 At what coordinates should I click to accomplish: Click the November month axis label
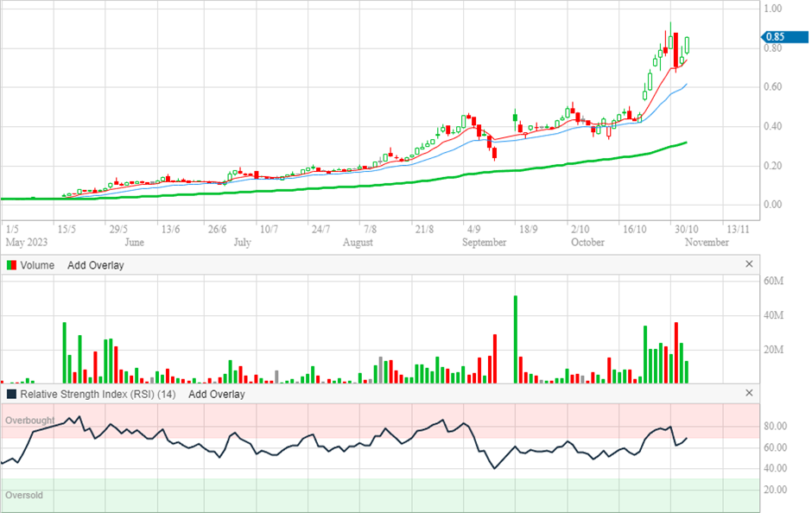click(706, 243)
